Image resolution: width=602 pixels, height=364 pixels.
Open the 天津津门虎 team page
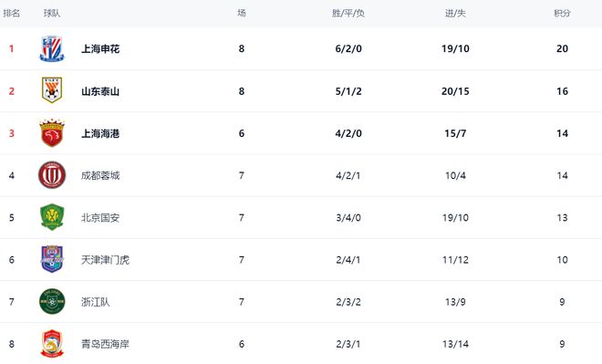point(105,260)
